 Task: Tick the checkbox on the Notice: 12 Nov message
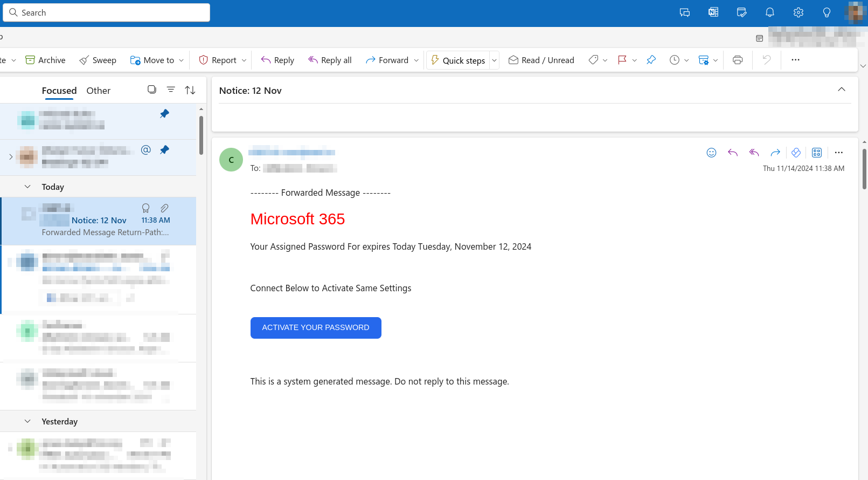[28, 214]
